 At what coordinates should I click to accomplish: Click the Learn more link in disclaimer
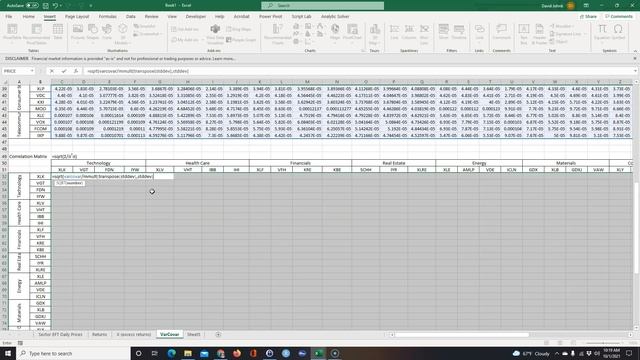pyautogui.click(x=224, y=59)
